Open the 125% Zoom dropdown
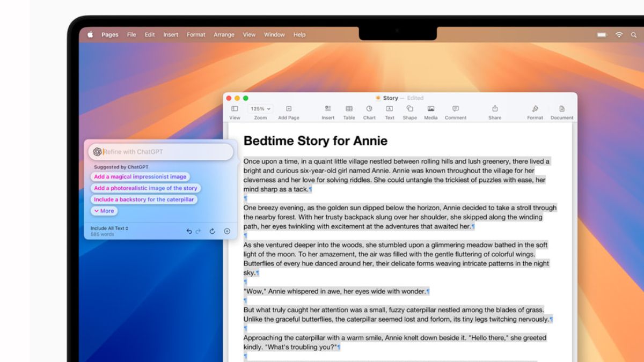The width and height of the screenshot is (644, 362). 260,109
